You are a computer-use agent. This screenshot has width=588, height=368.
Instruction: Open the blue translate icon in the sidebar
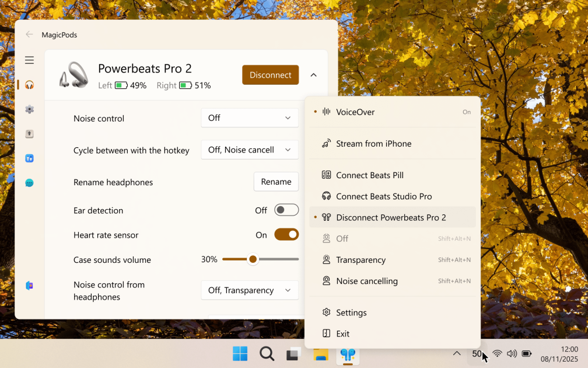29,158
